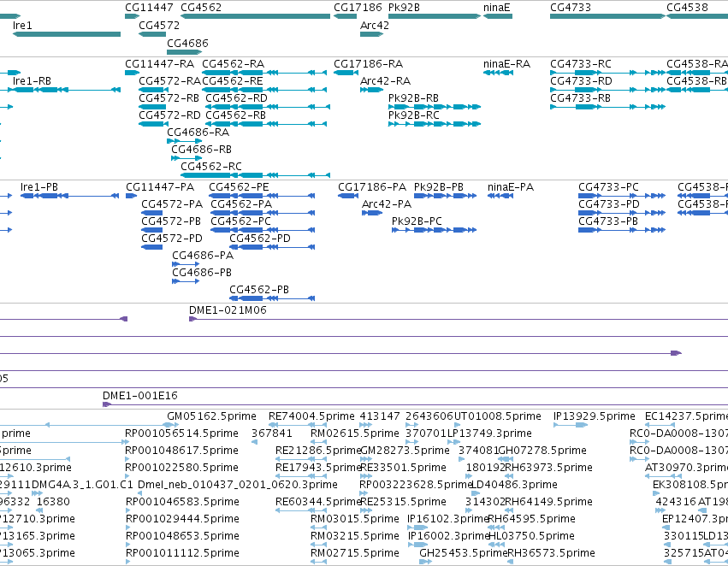
Task: Click EST label RM03015.5prime
Action: point(355,519)
